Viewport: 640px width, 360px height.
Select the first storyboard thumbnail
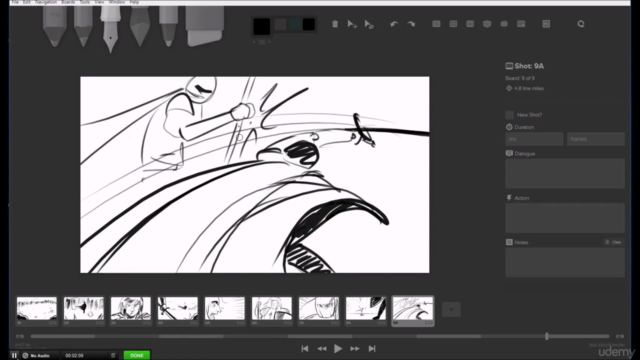tap(37, 311)
